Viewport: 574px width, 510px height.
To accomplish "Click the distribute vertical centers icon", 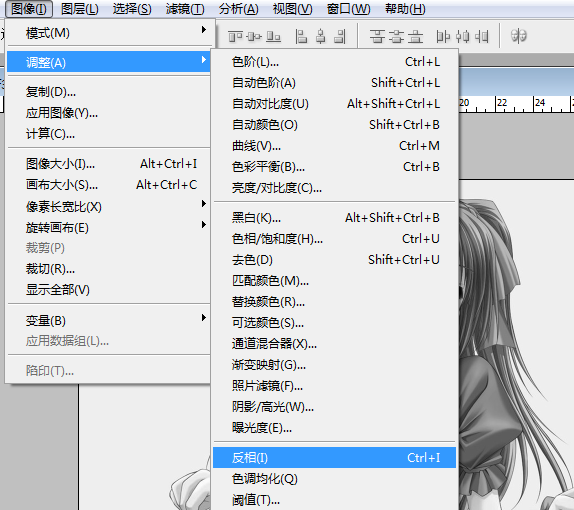I will pos(396,37).
